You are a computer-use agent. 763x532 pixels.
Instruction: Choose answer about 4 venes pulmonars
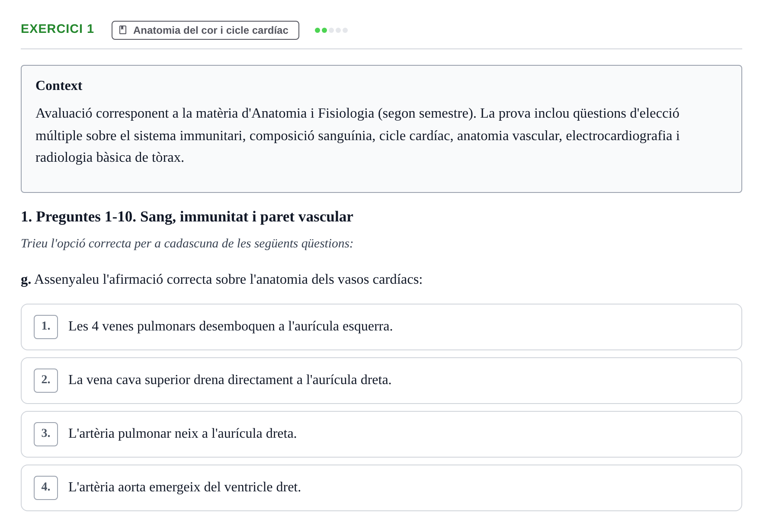381,327
